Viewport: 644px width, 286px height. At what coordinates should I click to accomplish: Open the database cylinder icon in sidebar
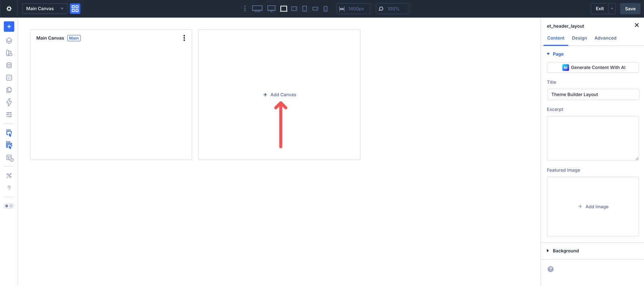pos(9,65)
